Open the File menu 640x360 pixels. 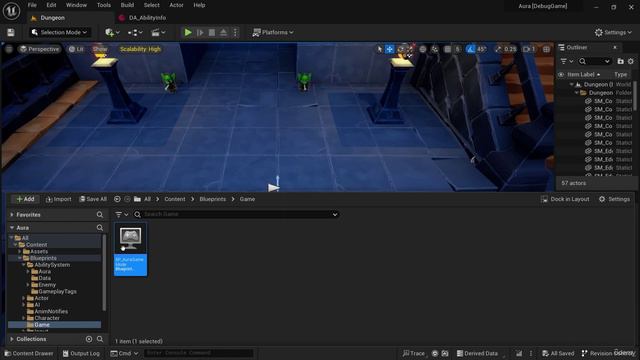point(32,5)
